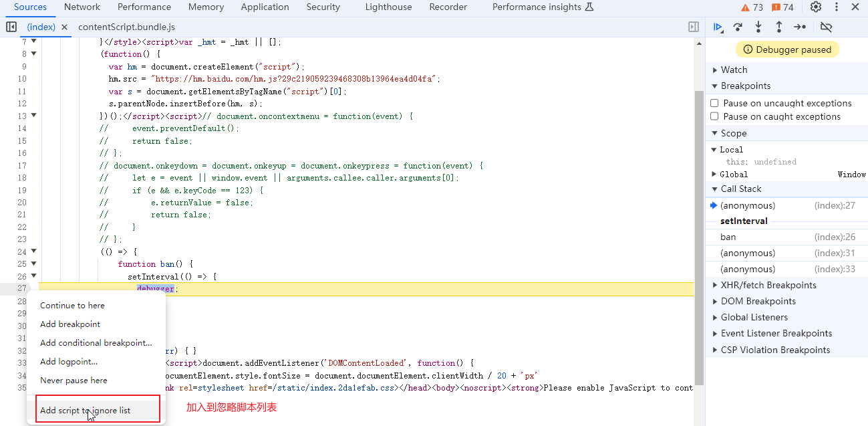Deactivate all breakpoints icon
Viewport: 868px width, 426px height.
827,27
